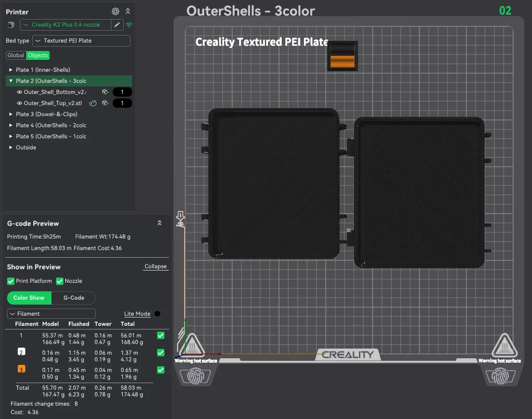This screenshot has width=532, height=419.
Task: Click edit settings cube icon for Outer_Shell_Top_v2.stl
Action: click(x=105, y=103)
